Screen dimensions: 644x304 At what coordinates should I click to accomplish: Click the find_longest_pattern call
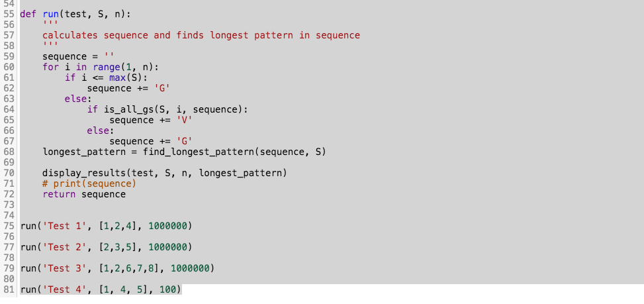[234, 152]
